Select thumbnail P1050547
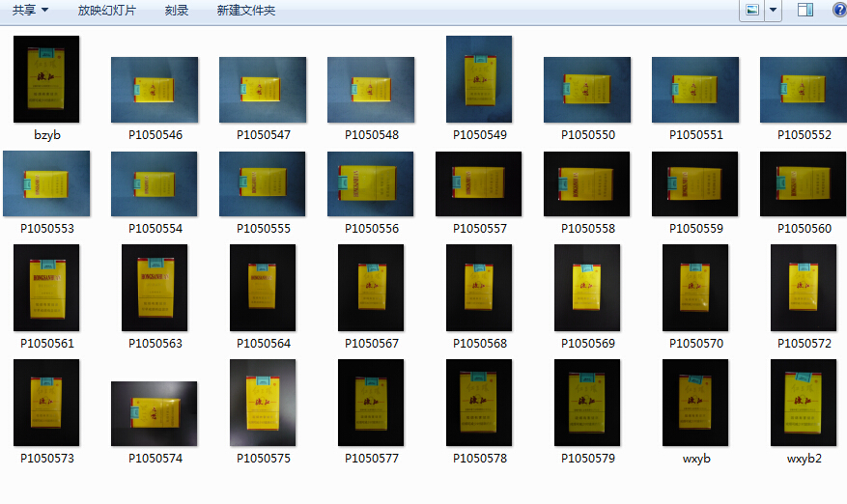 tap(263, 90)
